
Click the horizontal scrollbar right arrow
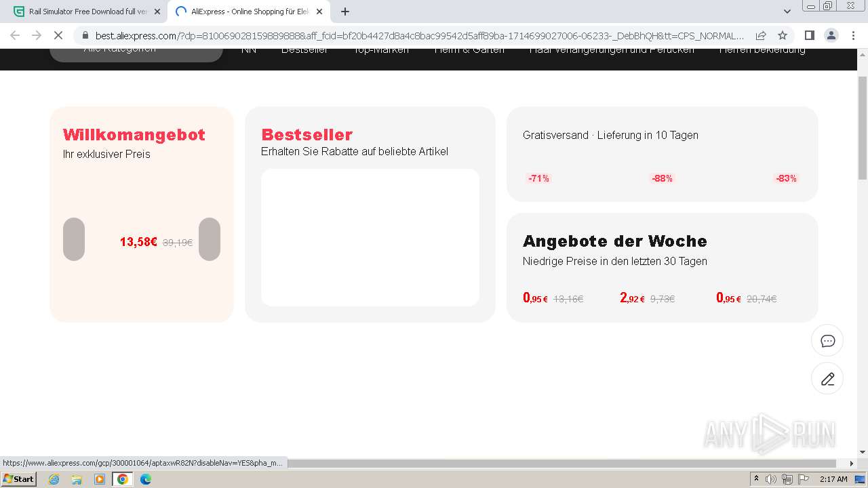click(852, 463)
